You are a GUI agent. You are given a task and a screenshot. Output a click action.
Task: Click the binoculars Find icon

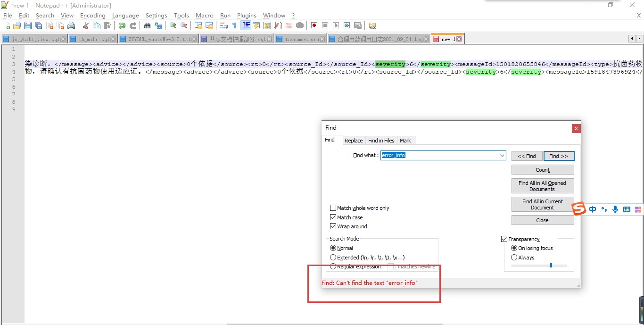pos(148,25)
